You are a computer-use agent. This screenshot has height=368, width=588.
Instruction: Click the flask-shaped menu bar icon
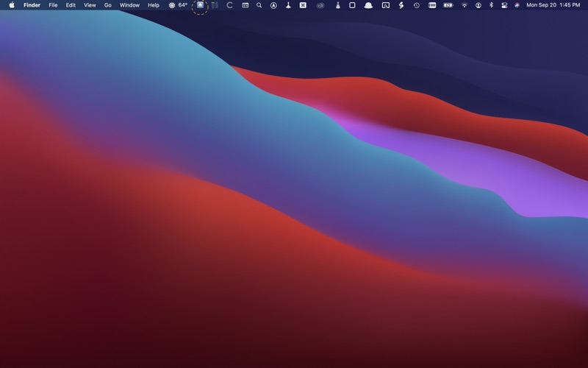tap(338, 5)
